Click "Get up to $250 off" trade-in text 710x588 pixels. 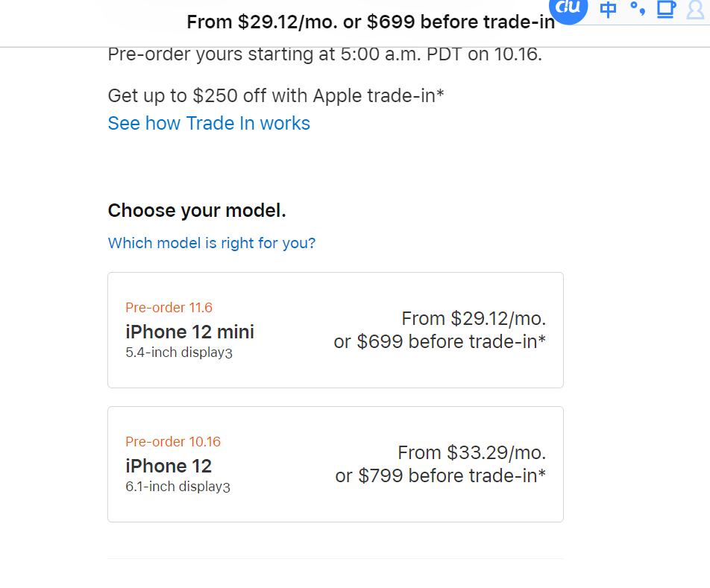coord(276,95)
